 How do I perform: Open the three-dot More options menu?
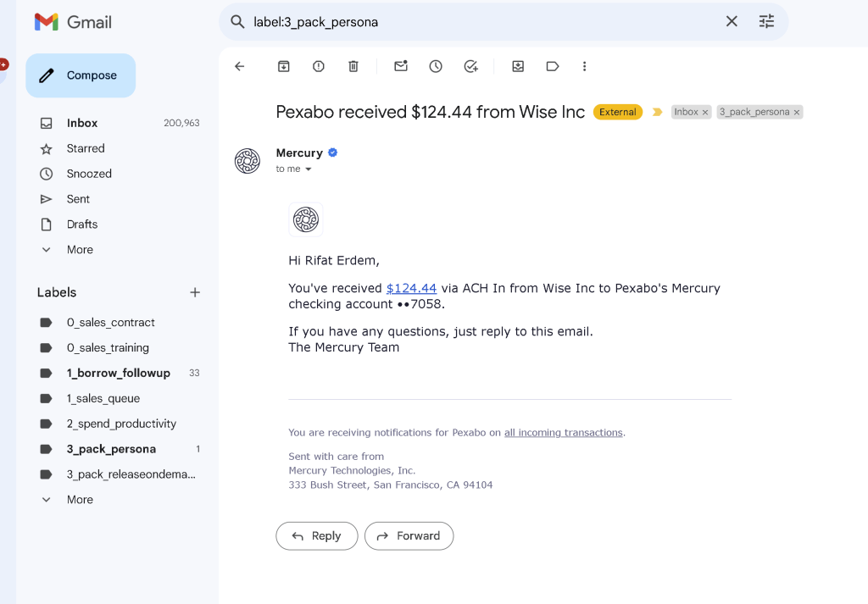click(584, 66)
